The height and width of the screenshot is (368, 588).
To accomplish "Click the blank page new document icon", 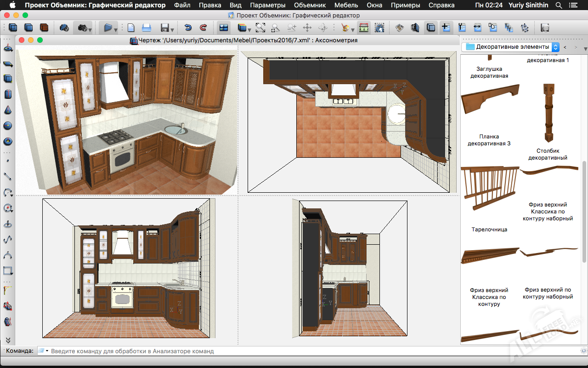I will [131, 28].
